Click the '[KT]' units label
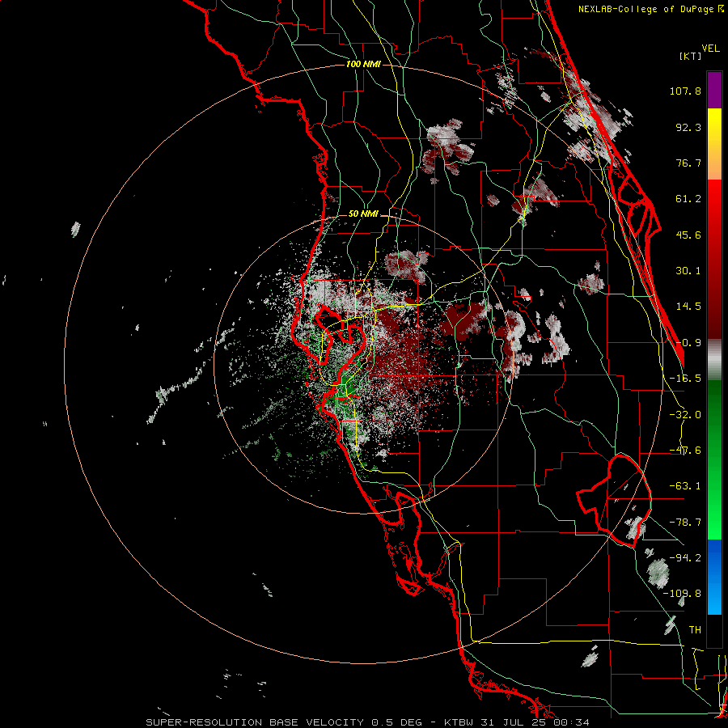The width and height of the screenshot is (728, 728). coord(690,56)
